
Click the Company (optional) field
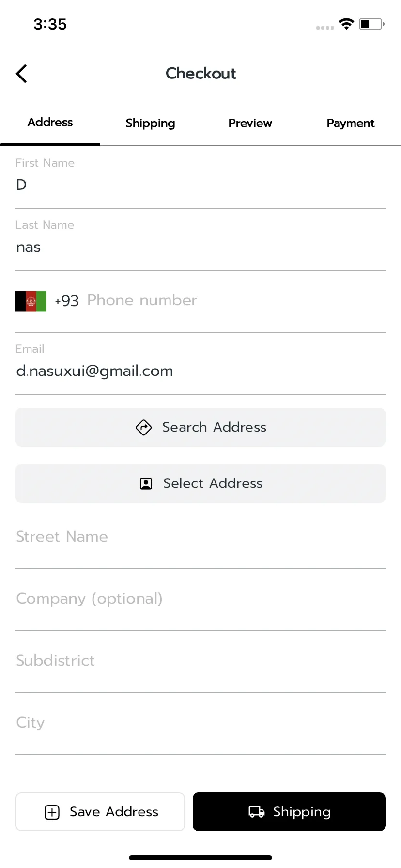coord(200,600)
